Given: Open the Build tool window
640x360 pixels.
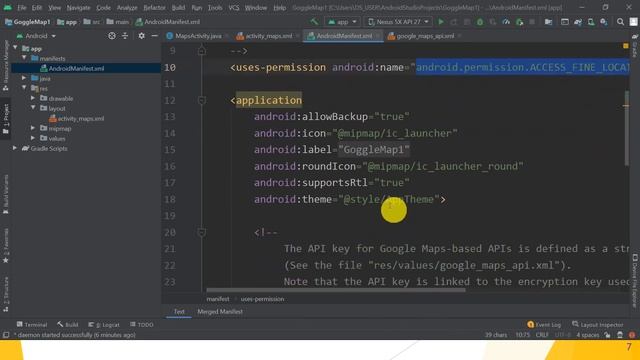Looking at the screenshot, I should point(68,324).
